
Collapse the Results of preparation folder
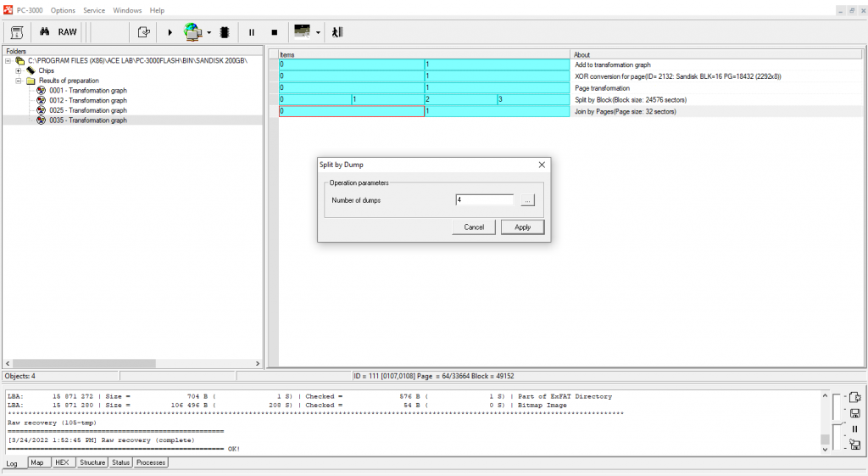coord(19,81)
